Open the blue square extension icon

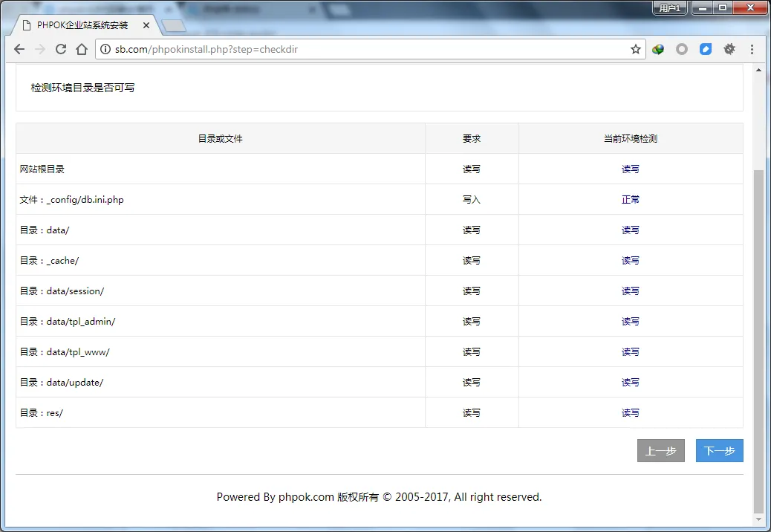[x=705, y=49]
